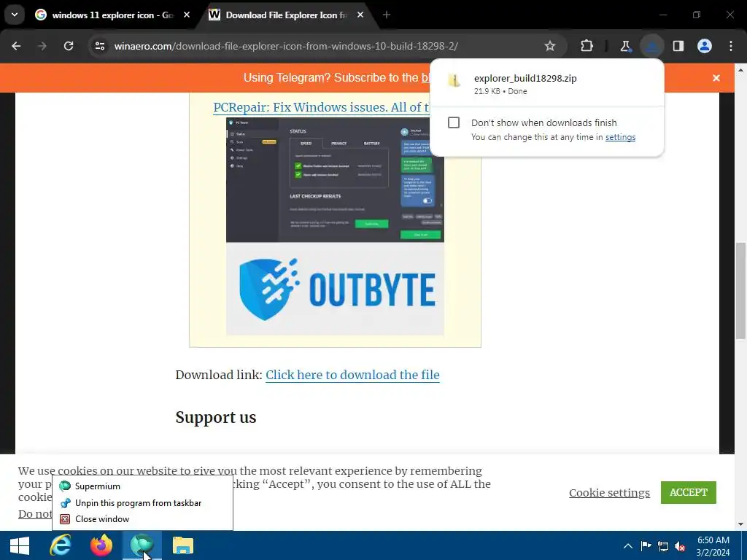Dismiss the Telegram banner with X
The width and height of the screenshot is (747, 560).
[x=716, y=78]
